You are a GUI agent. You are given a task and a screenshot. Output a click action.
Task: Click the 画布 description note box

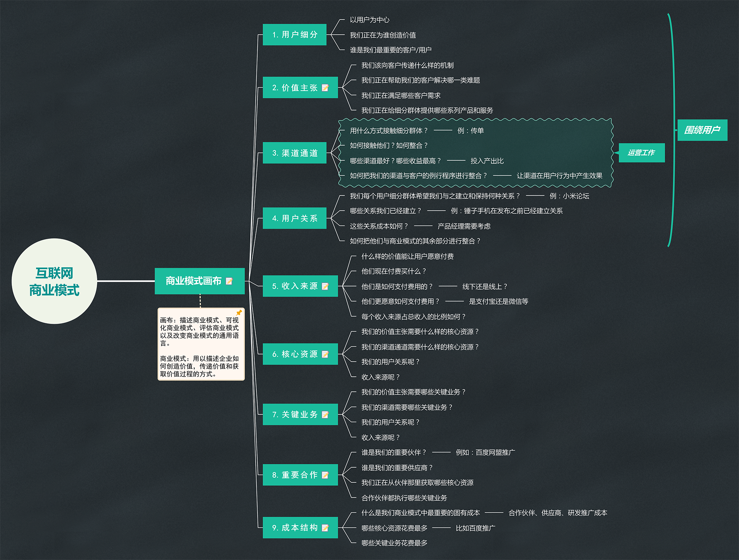point(201,344)
